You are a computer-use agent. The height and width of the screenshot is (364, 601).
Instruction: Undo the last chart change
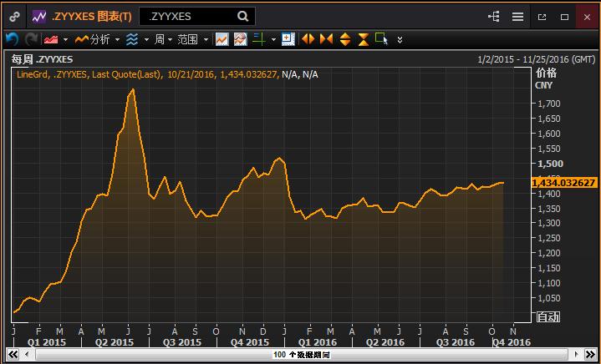tap(12, 39)
